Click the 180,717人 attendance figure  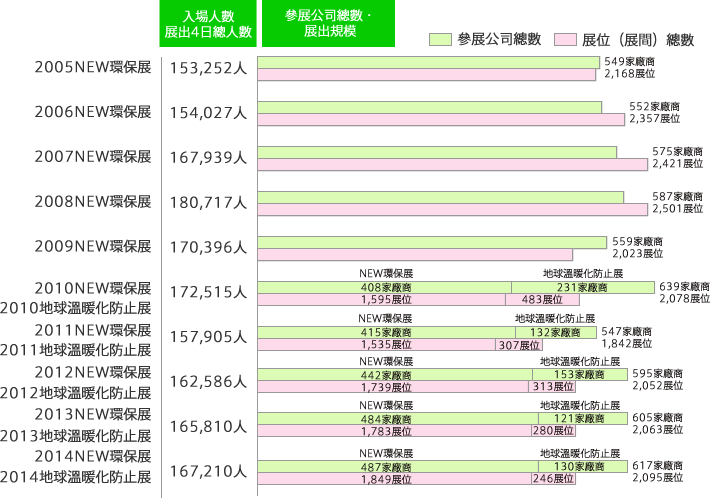point(208,202)
